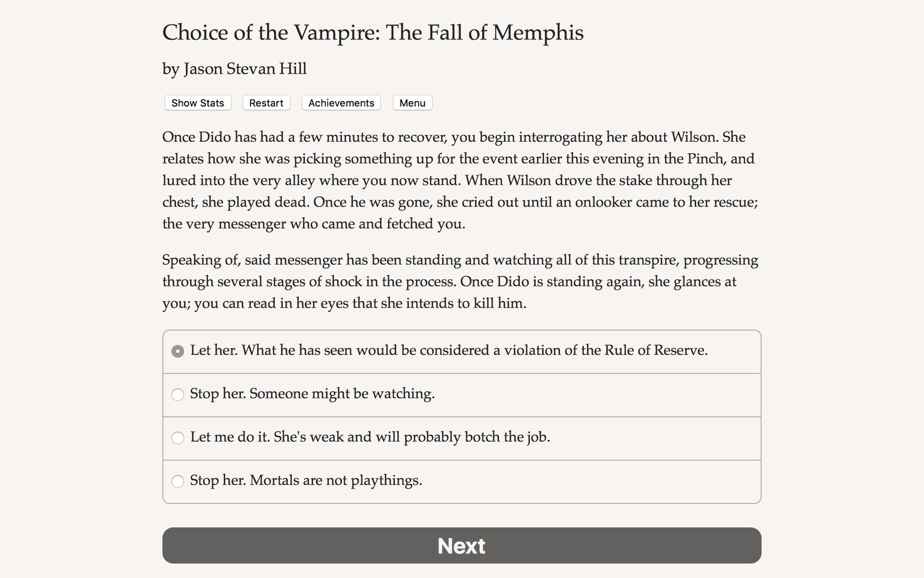Click the Menu button on the toolbar
This screenshot has height=578, width=924.
point(412,103)
